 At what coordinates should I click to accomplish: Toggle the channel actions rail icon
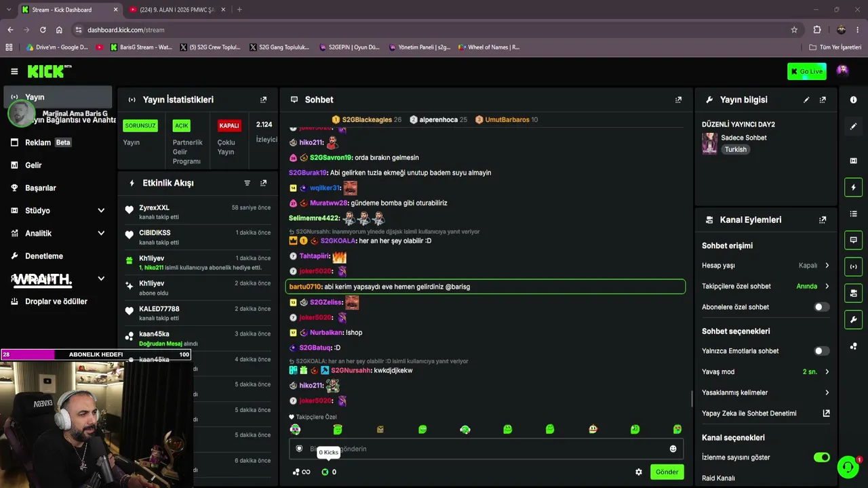click(x=853, y=293)
